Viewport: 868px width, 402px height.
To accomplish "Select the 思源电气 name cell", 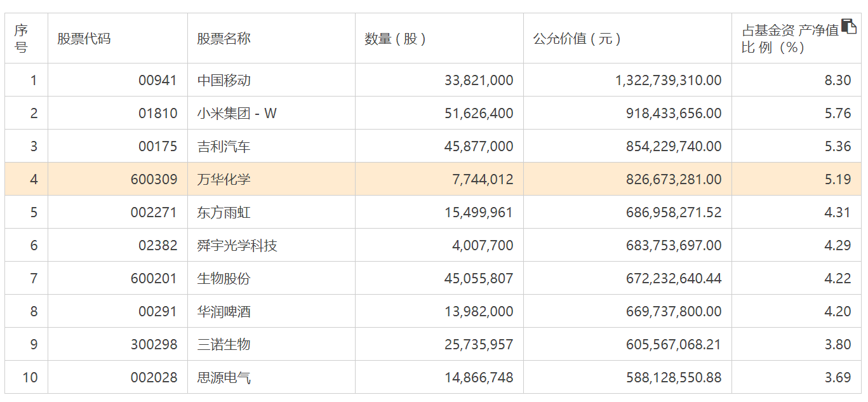I will point(224,378).
